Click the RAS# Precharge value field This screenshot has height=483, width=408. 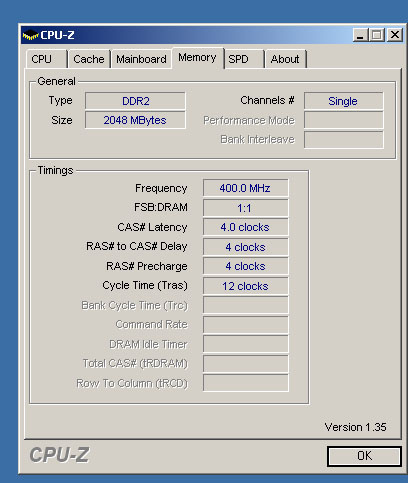click(245, 266)
